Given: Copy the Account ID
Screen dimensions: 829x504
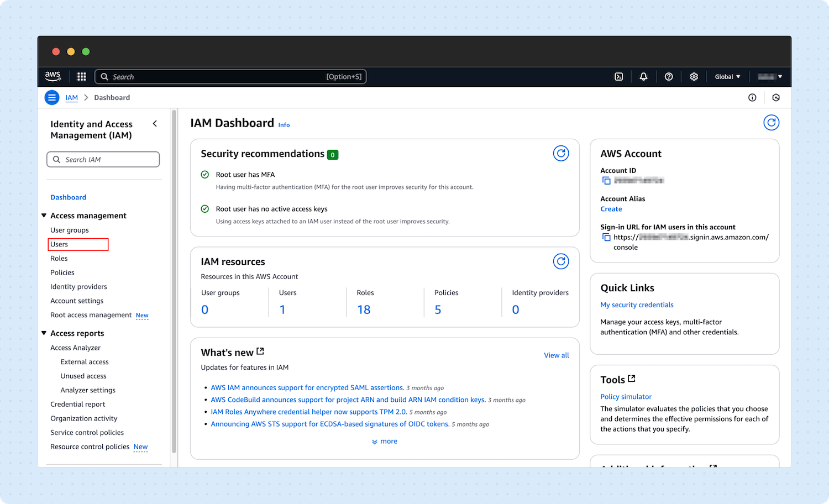Looking at the screenshot, I should pos(606,181).
